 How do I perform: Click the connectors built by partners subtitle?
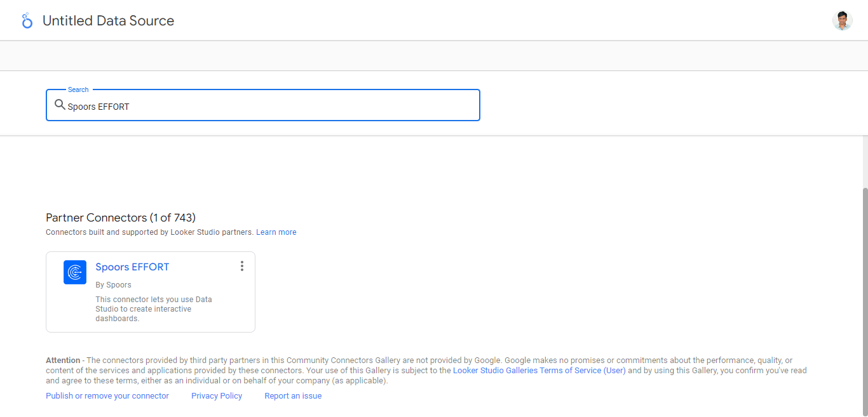pyautogui.click(x=149, y=232)
